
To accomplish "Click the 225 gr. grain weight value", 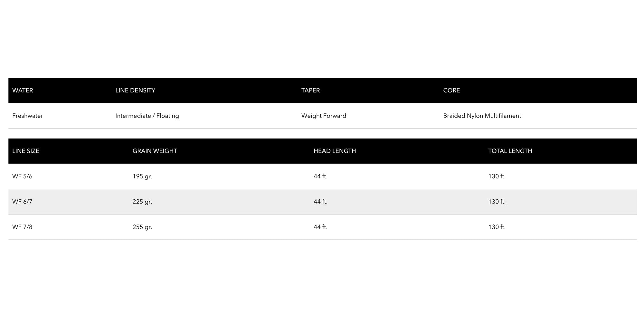I will 142,202.
